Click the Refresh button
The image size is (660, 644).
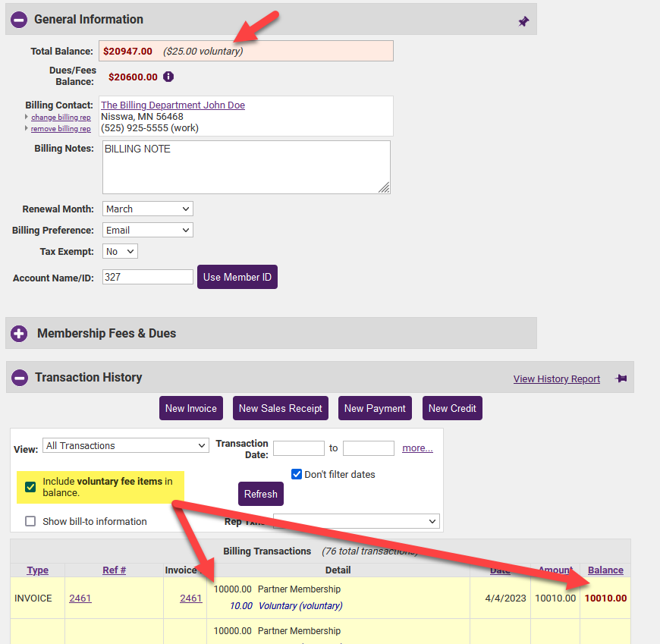click(x=261, y=494)
